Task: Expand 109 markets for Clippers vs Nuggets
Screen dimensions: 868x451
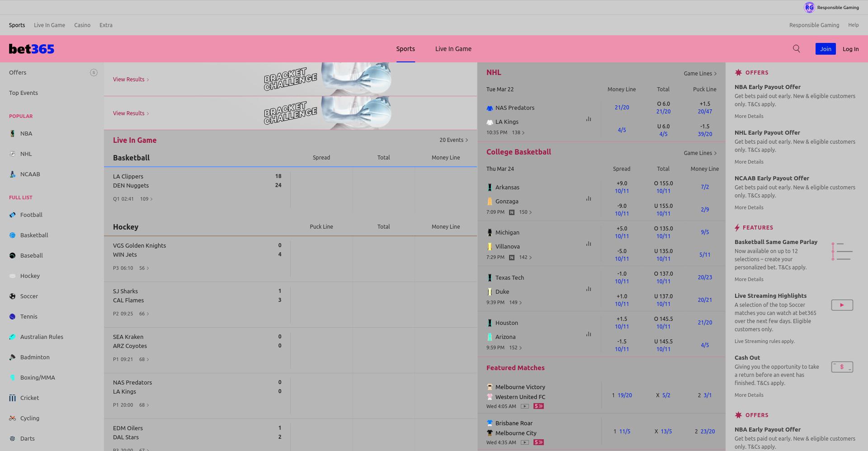Action: coord(146,199)
